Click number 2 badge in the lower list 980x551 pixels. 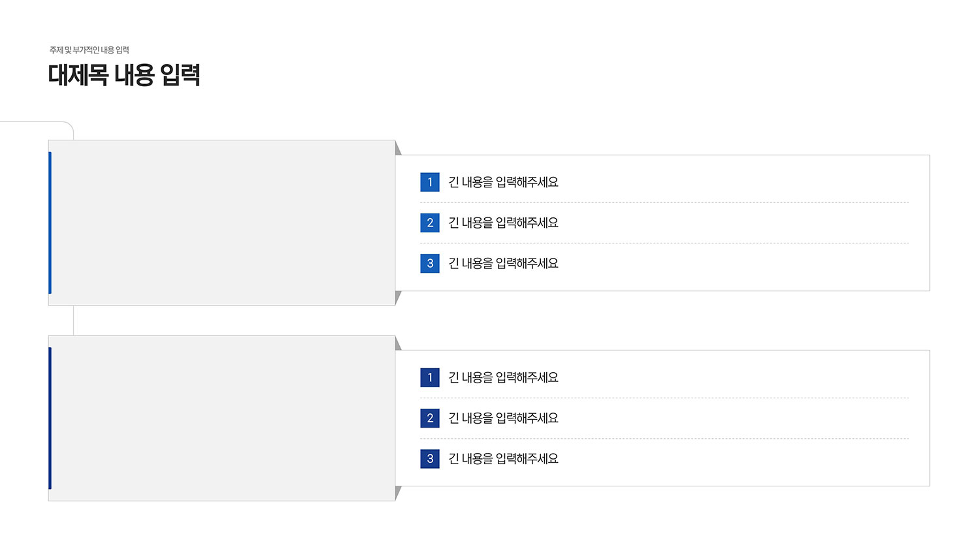(x=430, y=418)
